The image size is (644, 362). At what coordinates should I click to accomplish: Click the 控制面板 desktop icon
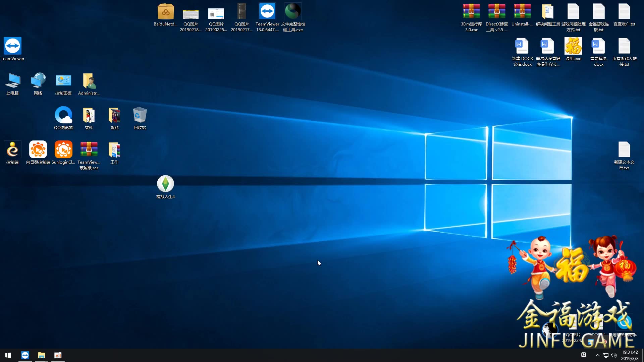point(63,81)
